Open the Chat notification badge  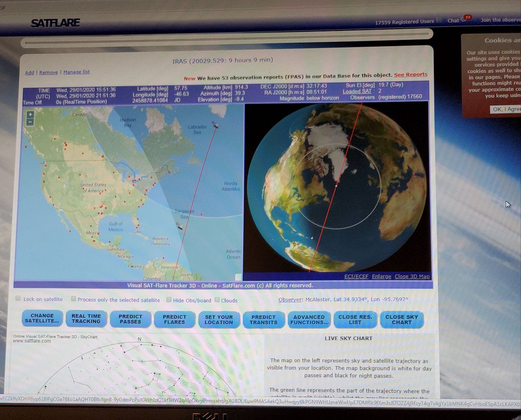[x=467, y=17]
